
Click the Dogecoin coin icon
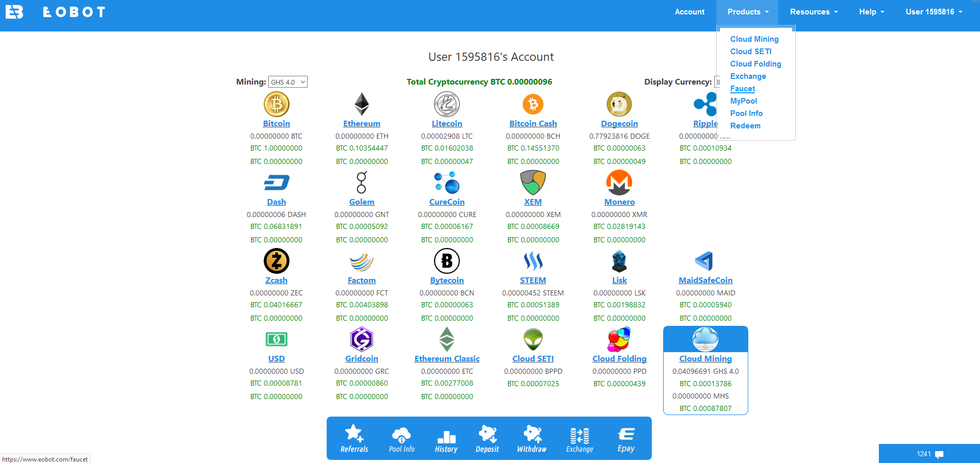[x=619, y=104]
